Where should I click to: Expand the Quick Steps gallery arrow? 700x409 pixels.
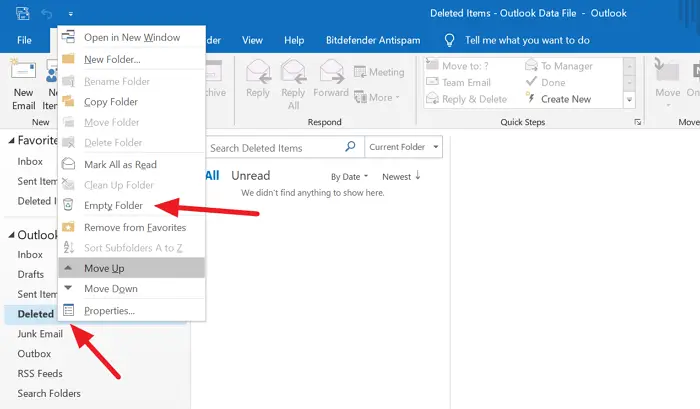click(x=629, y=100)
